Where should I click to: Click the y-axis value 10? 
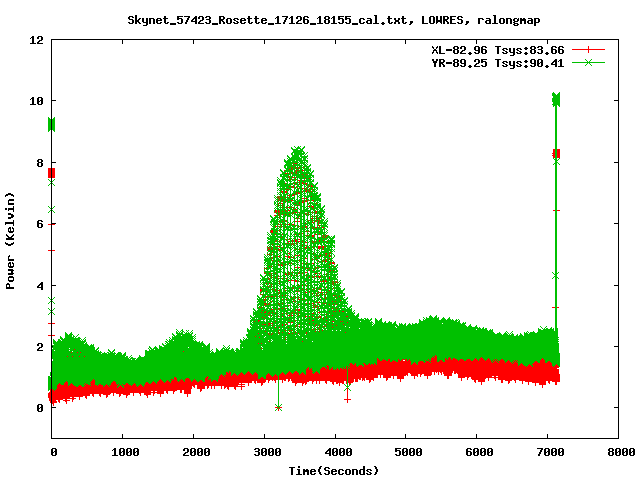pos(36,101)
